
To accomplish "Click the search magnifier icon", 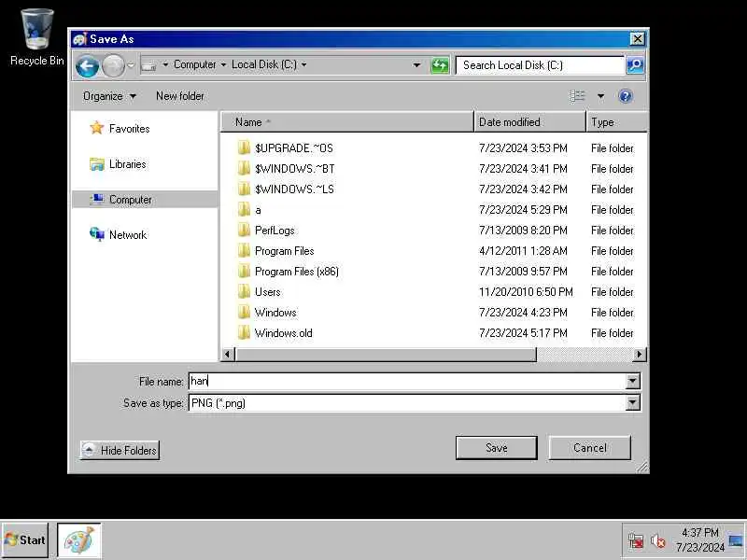I will (635, 64).
